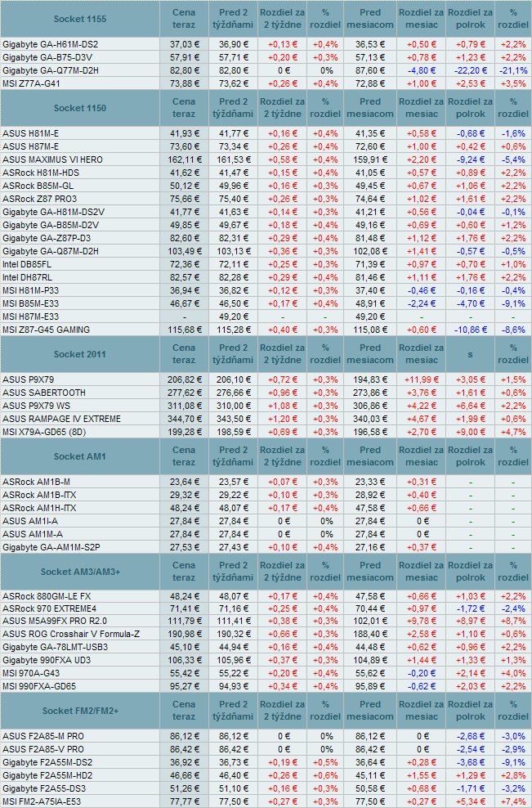Click the ASUS F2A85-M PRO product name

[x=42, y=736]
